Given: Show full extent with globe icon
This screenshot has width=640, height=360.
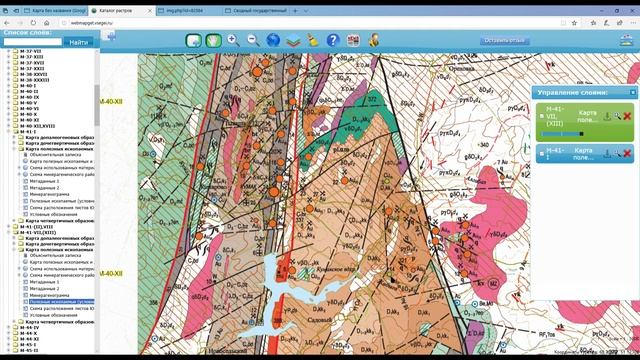Looking at the screenshot, I should (273, 40).
